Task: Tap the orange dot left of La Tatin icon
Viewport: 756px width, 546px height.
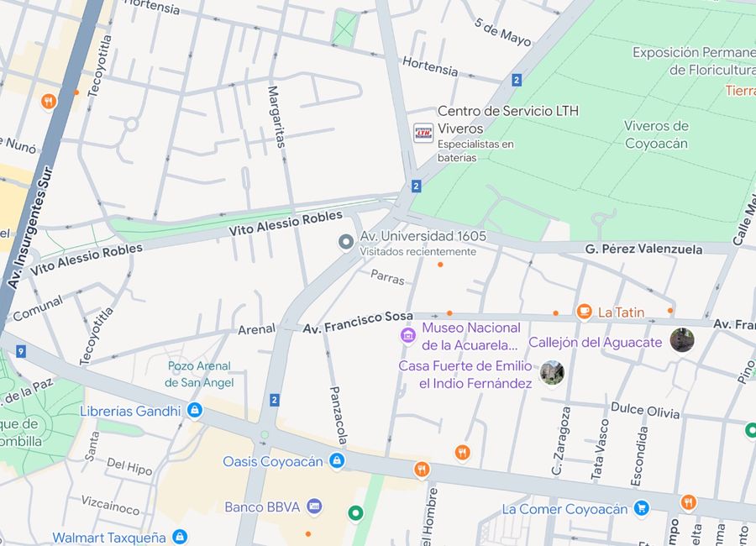Action: 555,313
